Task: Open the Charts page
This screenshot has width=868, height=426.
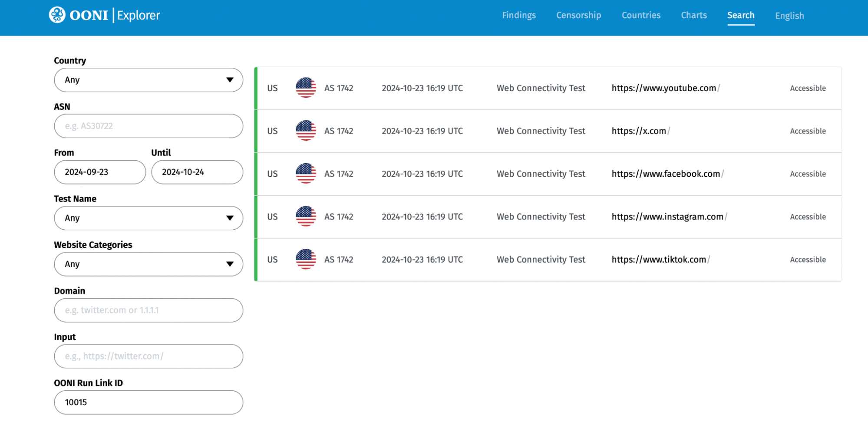Action: [693, 15]
